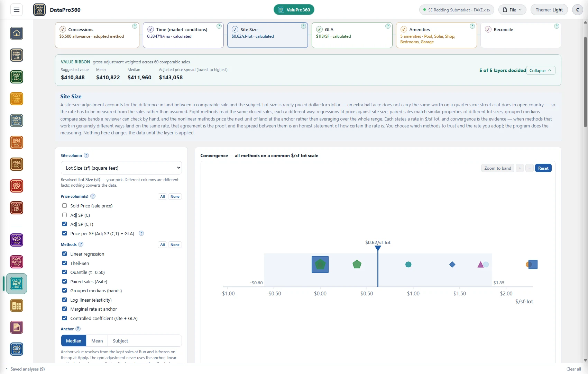Check the Sold Price (sale price) box
Screen dimensions: 588x374
(x=64, y=206)
